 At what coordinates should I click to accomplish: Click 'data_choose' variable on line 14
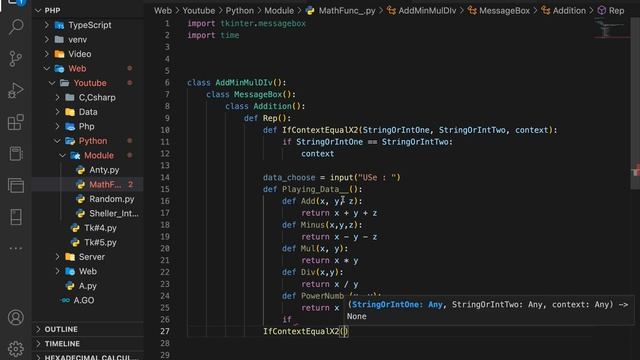[289, 177]
